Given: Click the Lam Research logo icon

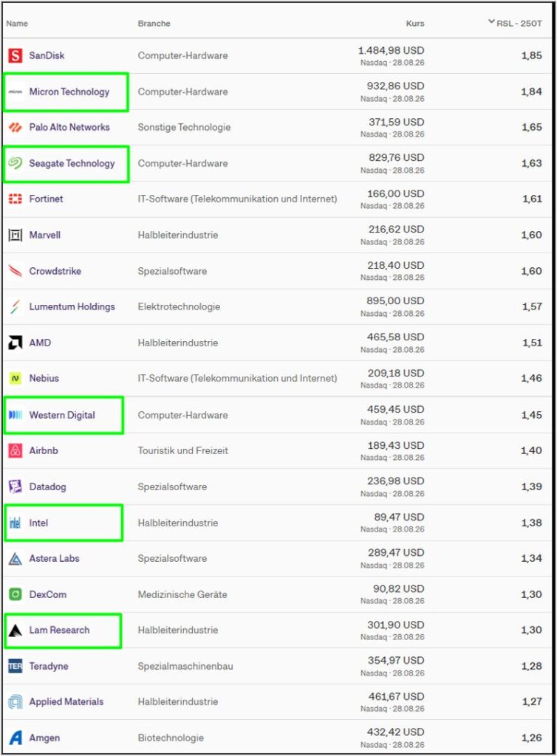Looking at the screenshot, I should 16,630.
